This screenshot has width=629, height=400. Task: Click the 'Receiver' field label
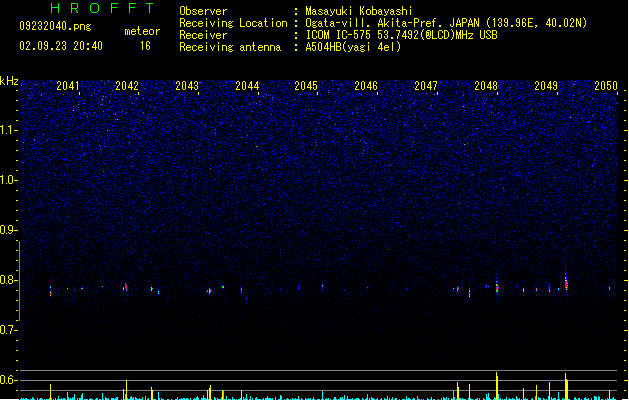click(203, 35)
